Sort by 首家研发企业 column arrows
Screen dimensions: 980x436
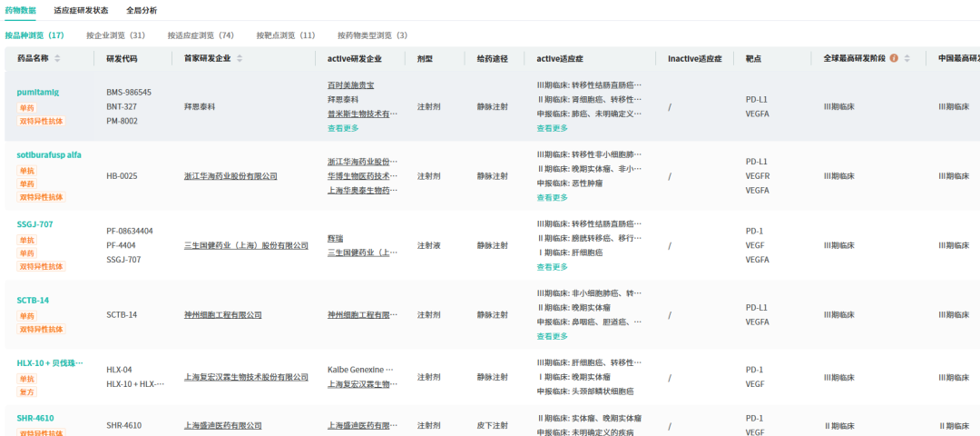click(240, 59)
